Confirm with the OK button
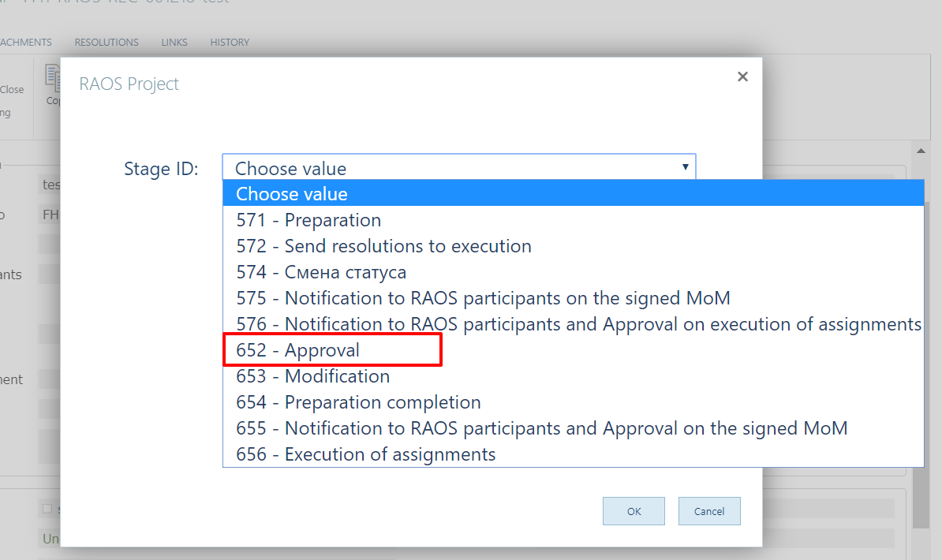Viewport: 942px width, 560px height. (634, 511)
